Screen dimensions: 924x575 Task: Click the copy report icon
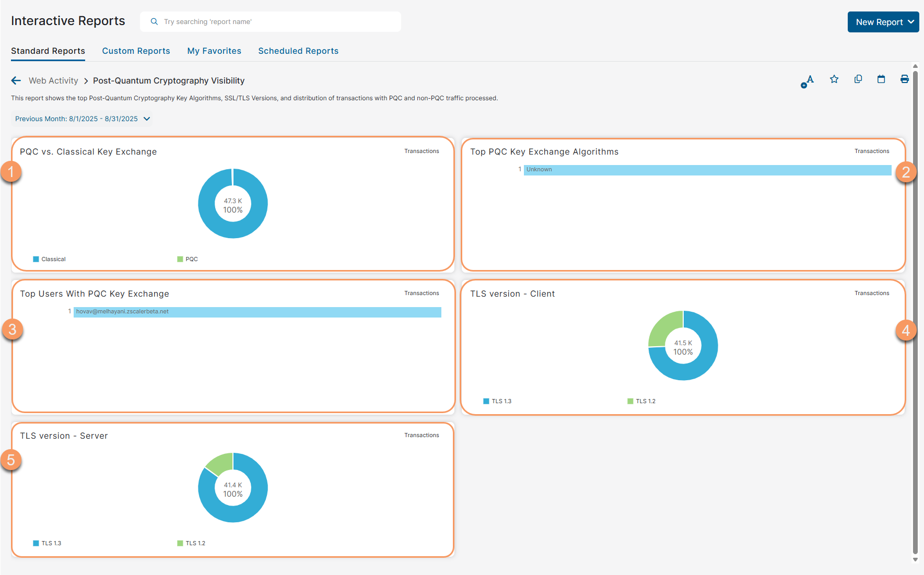[858, 79]
